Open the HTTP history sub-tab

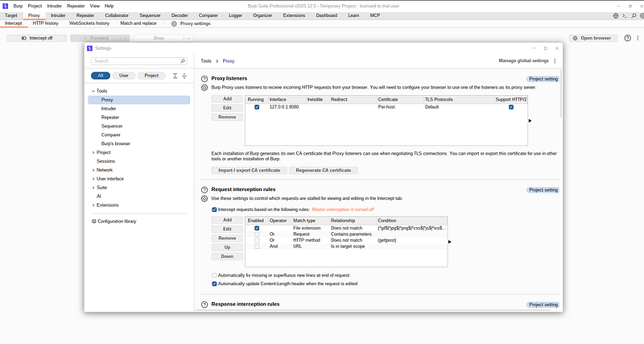point(46,23)
